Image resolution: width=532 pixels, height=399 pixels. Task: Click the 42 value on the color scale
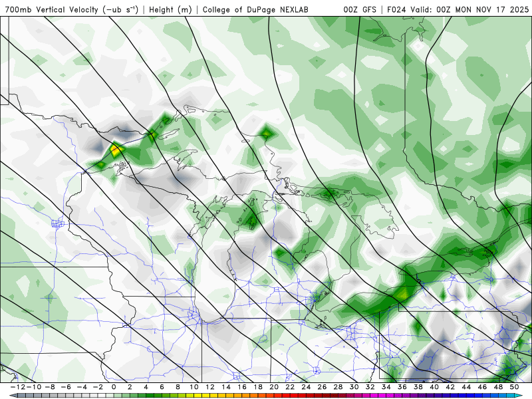[450, 387]
